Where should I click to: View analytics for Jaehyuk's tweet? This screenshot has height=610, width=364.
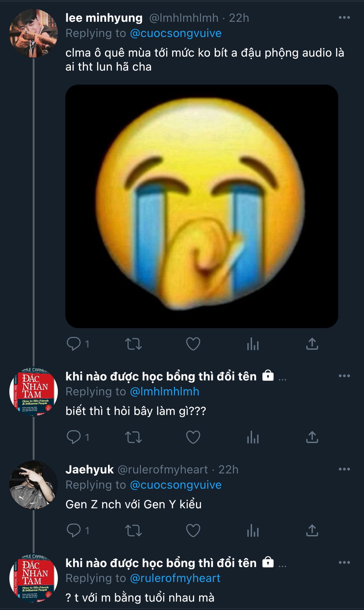[253, 530]
